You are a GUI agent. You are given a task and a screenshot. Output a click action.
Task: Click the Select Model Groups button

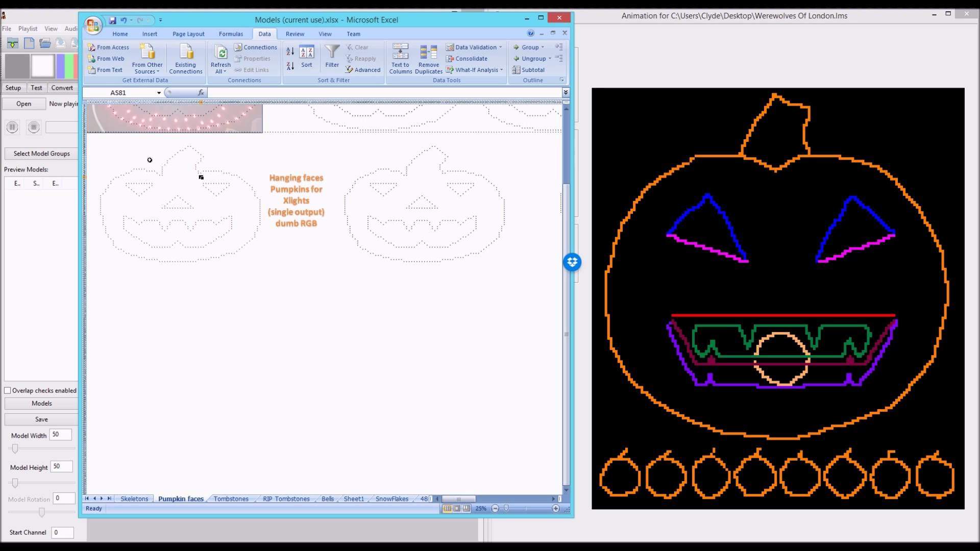point(42,154)
